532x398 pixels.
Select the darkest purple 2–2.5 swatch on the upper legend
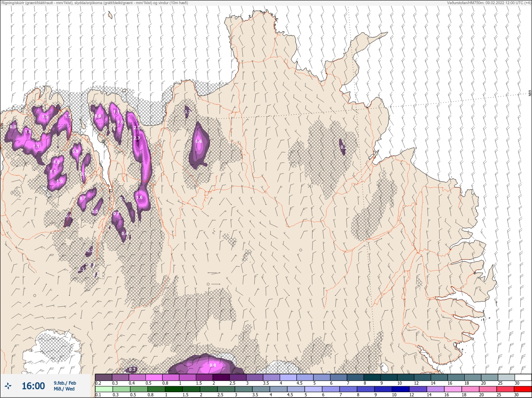tap(221, 377)
